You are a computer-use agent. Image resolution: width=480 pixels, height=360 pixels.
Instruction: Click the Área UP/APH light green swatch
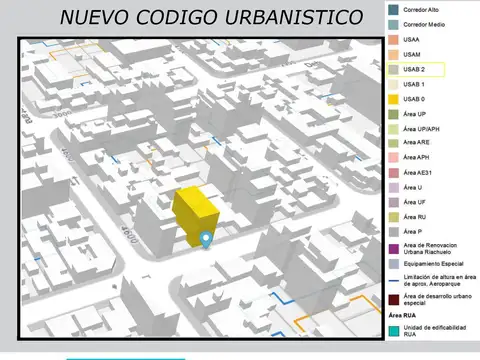[393, 129]
